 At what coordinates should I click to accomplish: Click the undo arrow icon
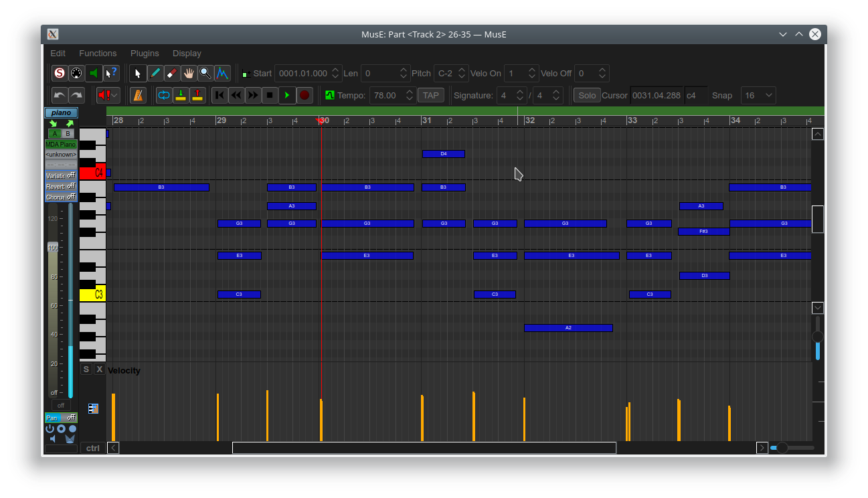coord(60,95)
